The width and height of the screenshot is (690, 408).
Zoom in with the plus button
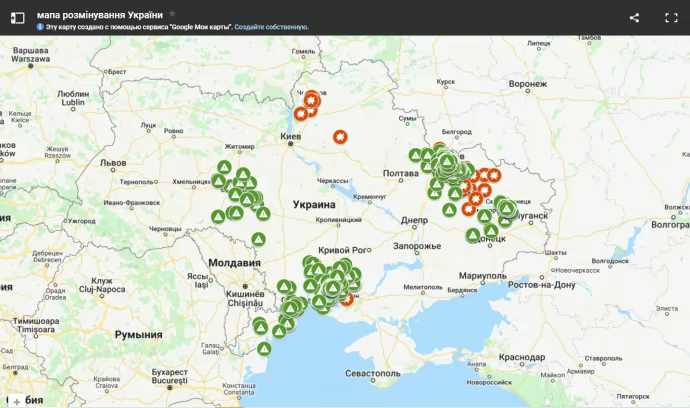click(17, 400)
